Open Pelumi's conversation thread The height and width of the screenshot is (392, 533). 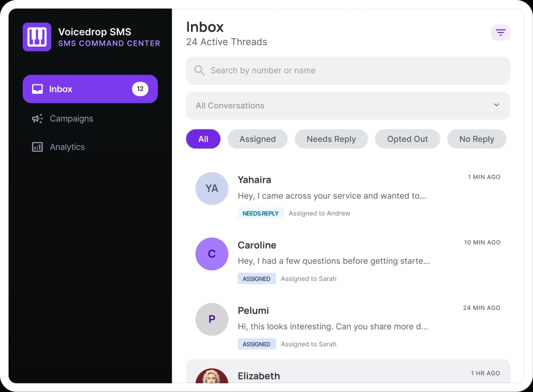(x=348, y=326)
